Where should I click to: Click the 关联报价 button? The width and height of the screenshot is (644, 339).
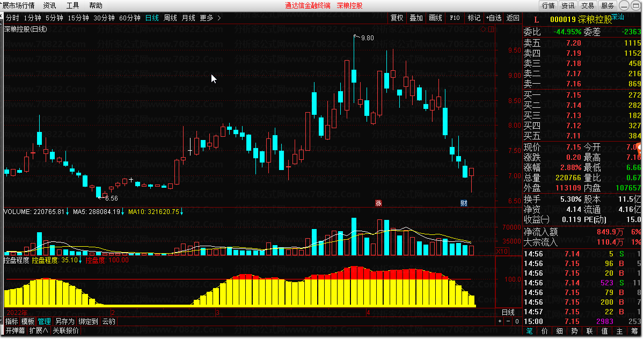[x=65, y=330]
